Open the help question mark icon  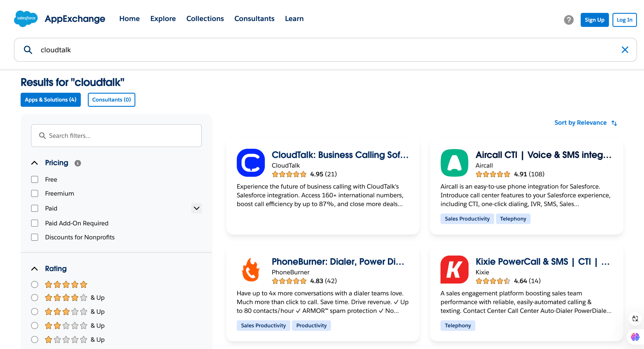click(x=569, y=20)
